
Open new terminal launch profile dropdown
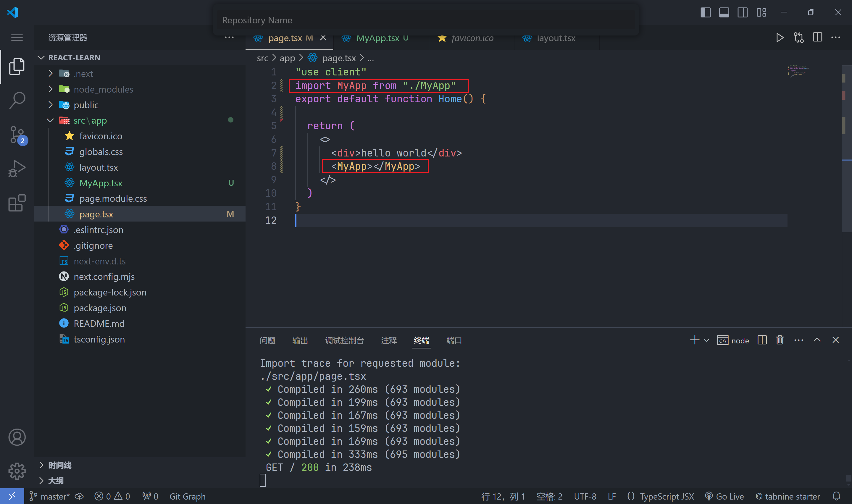click(x=706, y=340)
